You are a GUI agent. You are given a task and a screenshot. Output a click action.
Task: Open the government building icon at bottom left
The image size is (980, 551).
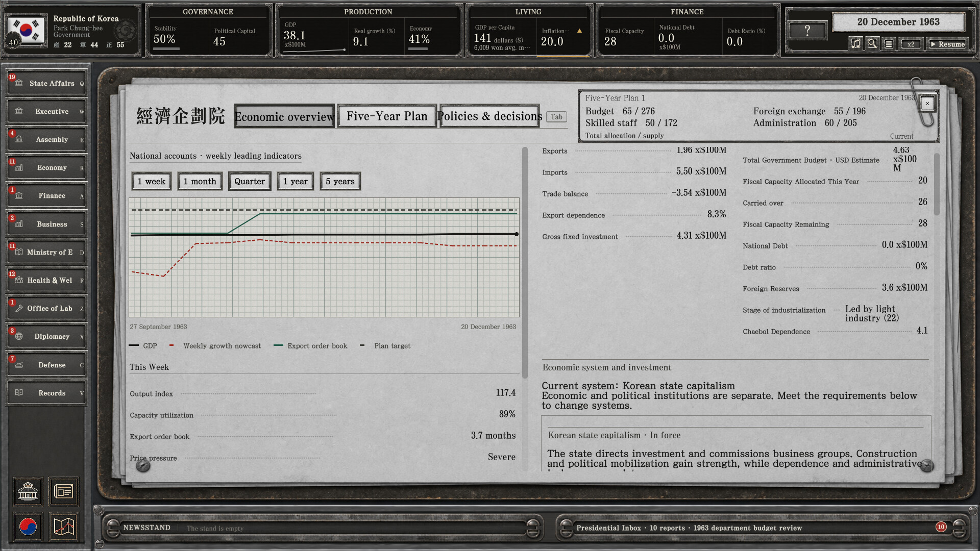tap(28, 491)
